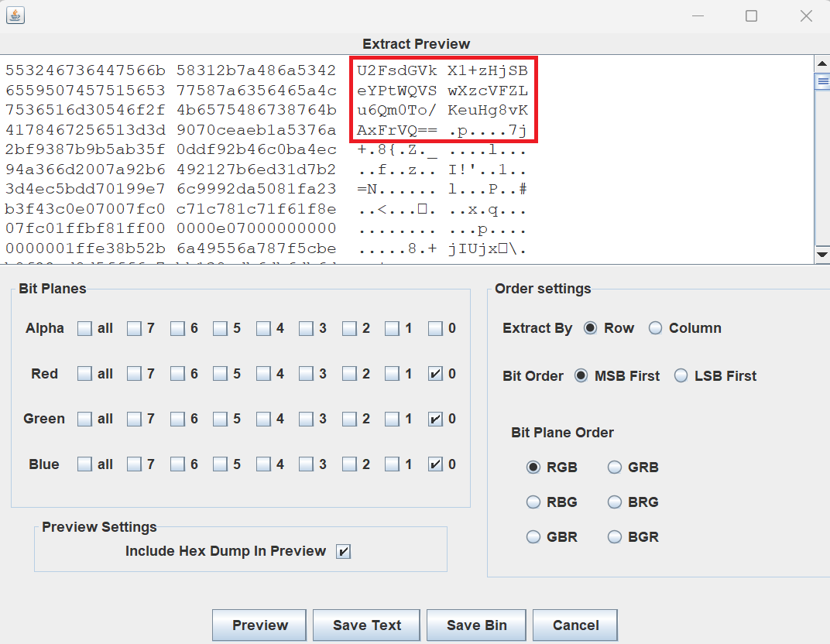Click the Preview button
830x644 pixels.
click(259, 625)
